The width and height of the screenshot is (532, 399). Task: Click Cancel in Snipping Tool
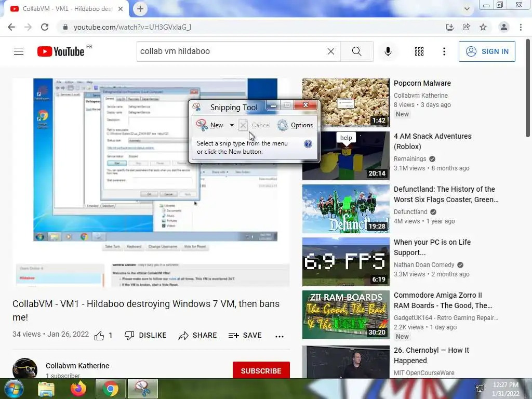point(255,125)
